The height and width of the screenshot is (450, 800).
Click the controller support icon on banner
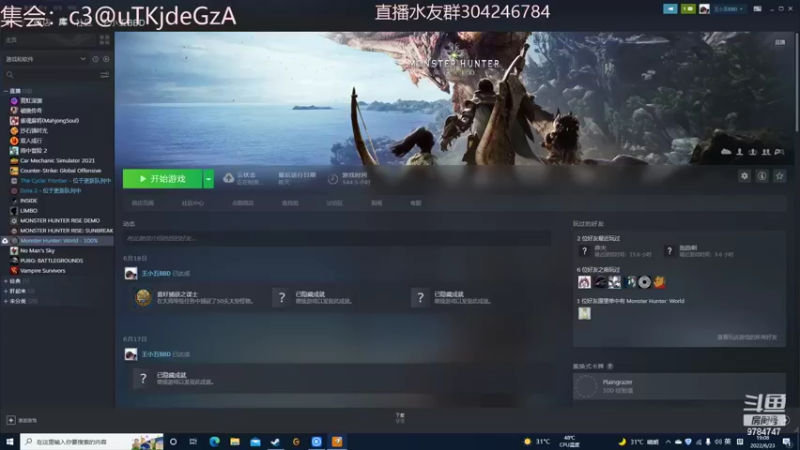pyautogui.click(x=779, y=152)
